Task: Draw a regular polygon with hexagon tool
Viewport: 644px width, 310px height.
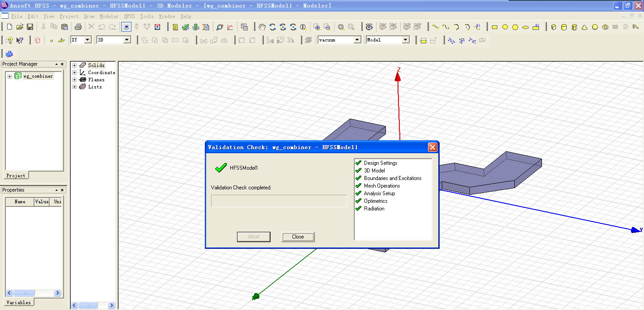Action: 515,27
